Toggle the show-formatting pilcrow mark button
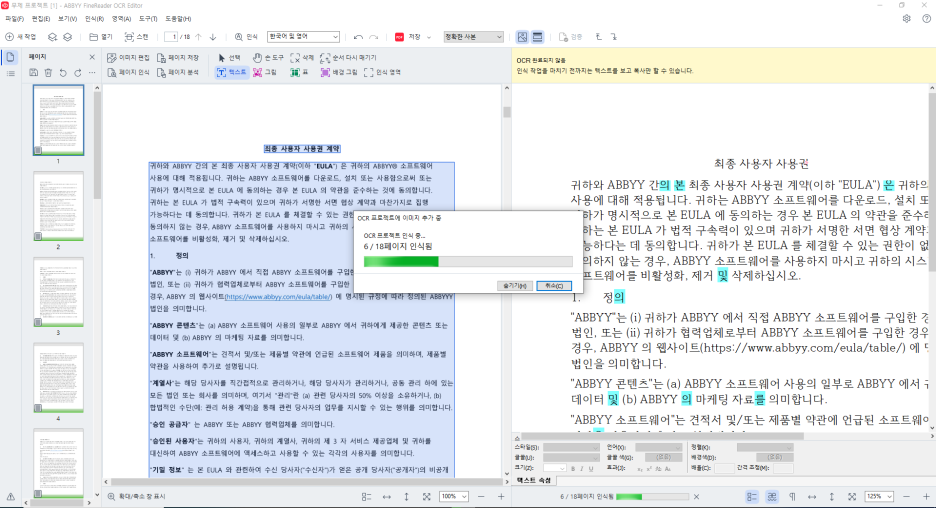Image resolution: width=936 pixels, height=508 pixels. pos(792,497)
